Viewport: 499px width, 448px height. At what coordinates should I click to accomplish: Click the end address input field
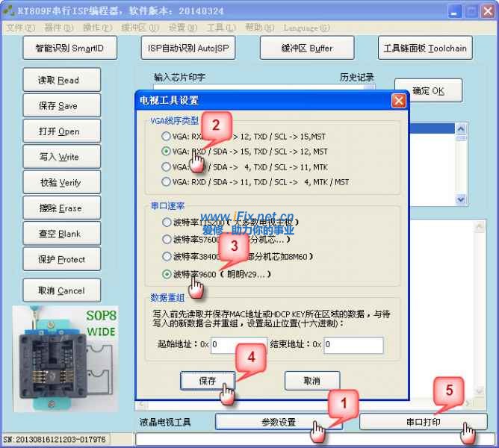tap(353, 345)
